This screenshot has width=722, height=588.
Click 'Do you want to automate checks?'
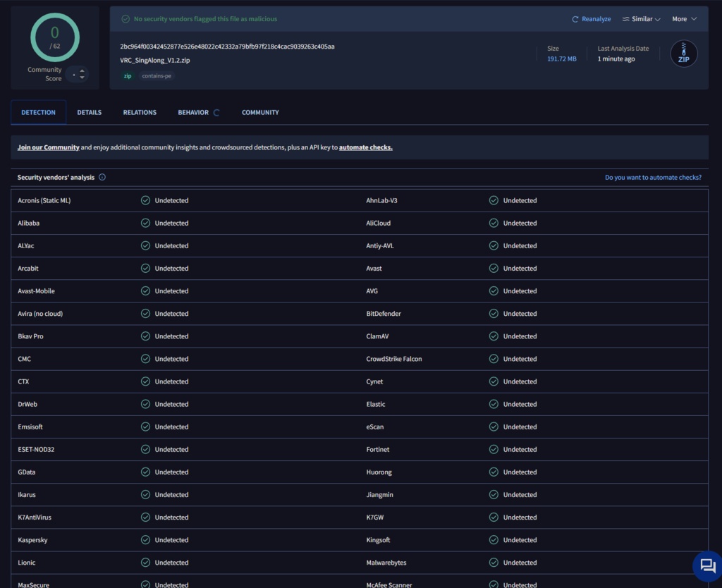coord(653,177)
